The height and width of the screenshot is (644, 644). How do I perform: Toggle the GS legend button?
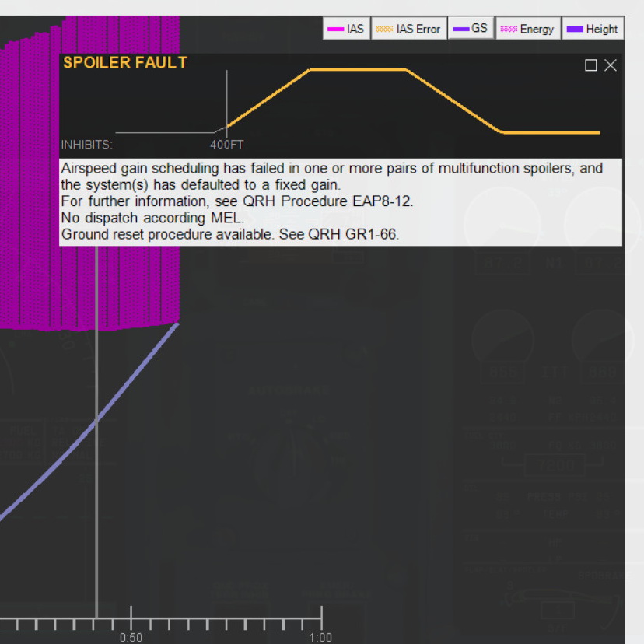pyautogui.click(x=471, y=29)
